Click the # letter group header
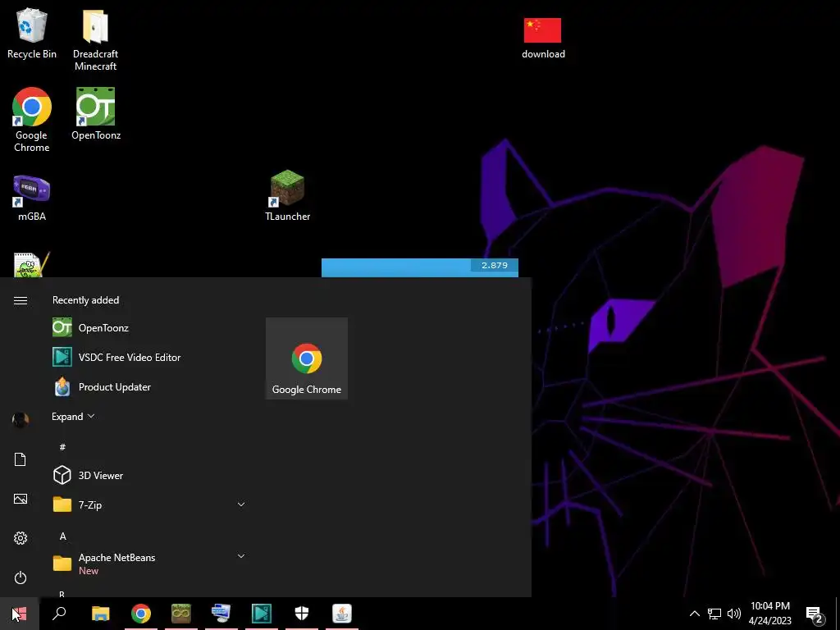The height and width of the screenshot is (630, 840). 62,447
